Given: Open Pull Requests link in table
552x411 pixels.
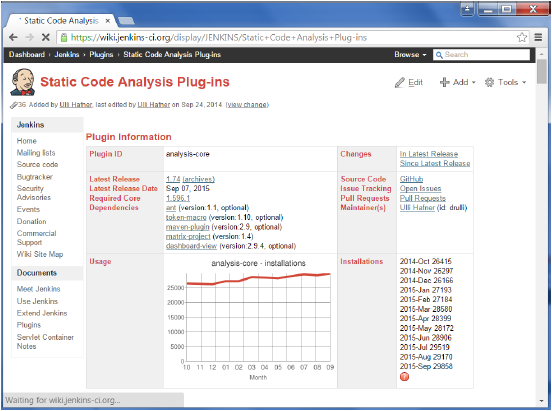Looking at the screenshot, I should click(x=422, y=198).
